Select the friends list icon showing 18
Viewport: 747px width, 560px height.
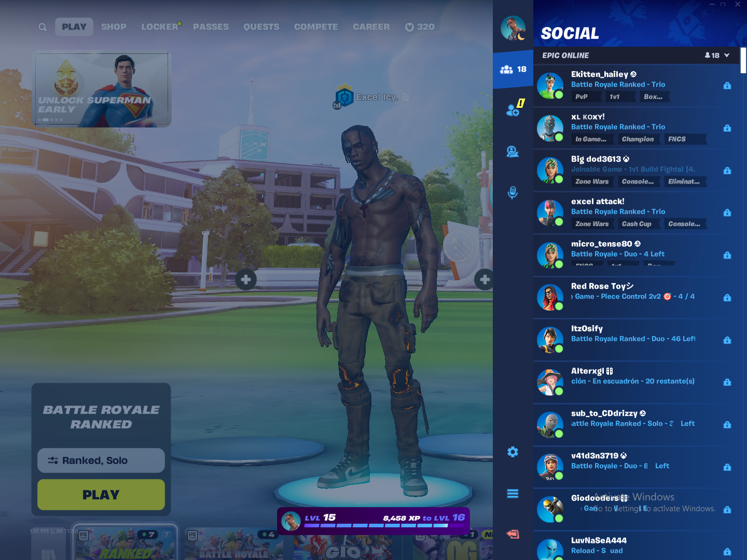pos(513,69)
